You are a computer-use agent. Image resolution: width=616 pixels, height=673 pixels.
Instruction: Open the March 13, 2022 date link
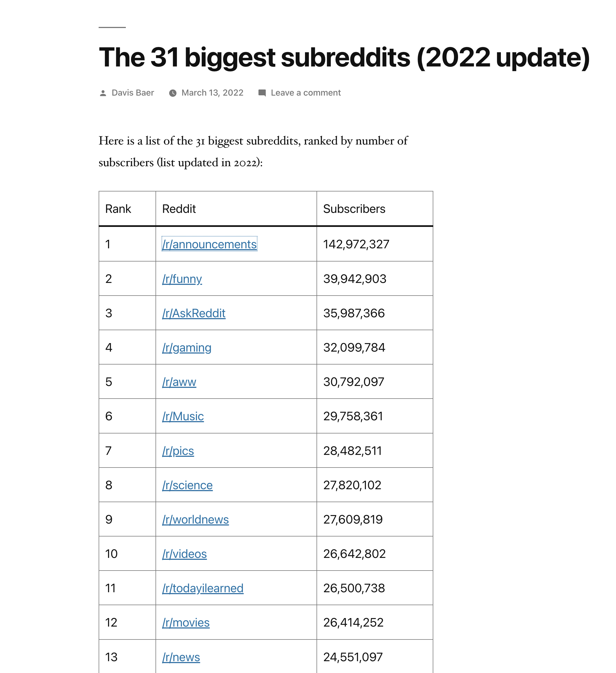point(212,93)
